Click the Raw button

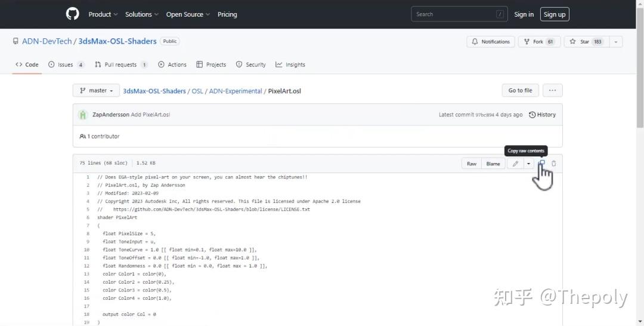click(x=472, y=164)
